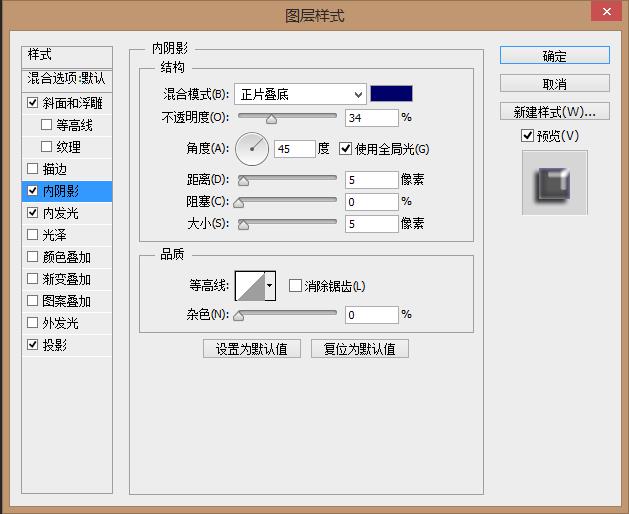Click the 确定 button
The width and height of the screenshot is (629, 514).
click(554, 55)
